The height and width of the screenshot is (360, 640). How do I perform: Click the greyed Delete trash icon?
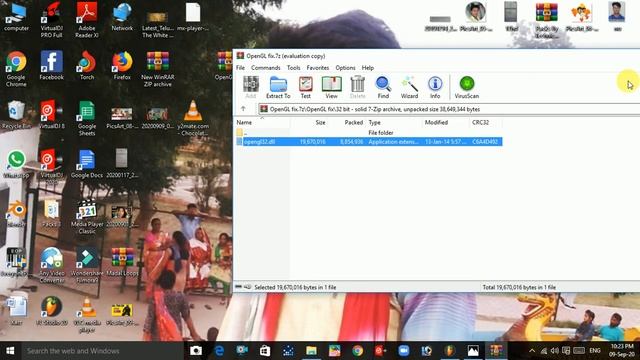click(x=358, y=87)
